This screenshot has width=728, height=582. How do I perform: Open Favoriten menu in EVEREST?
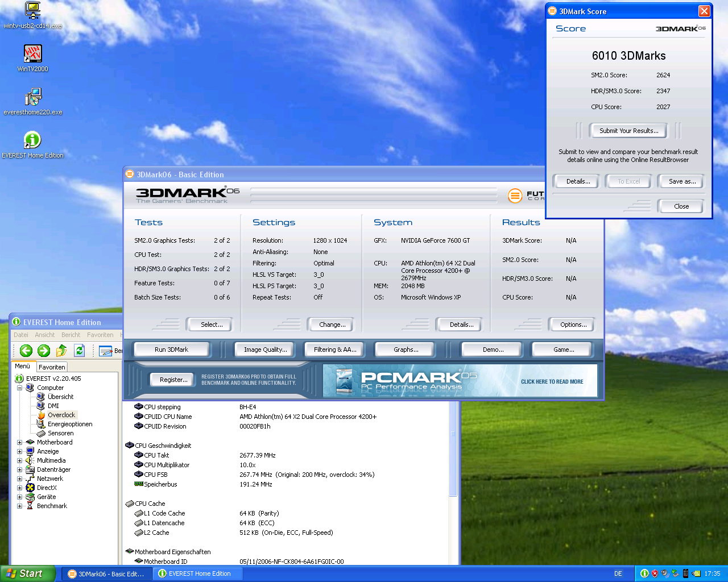point(100,335)
